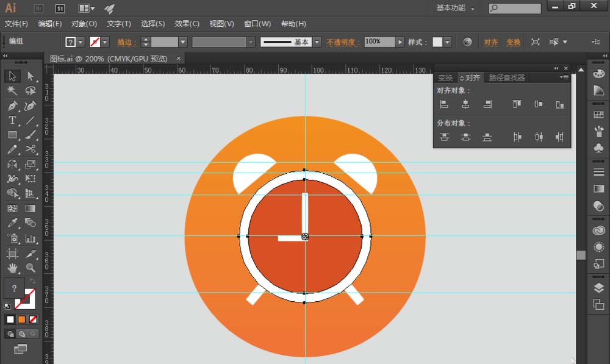
Task: Select the Artboard tool
Action: pos(12,254)
